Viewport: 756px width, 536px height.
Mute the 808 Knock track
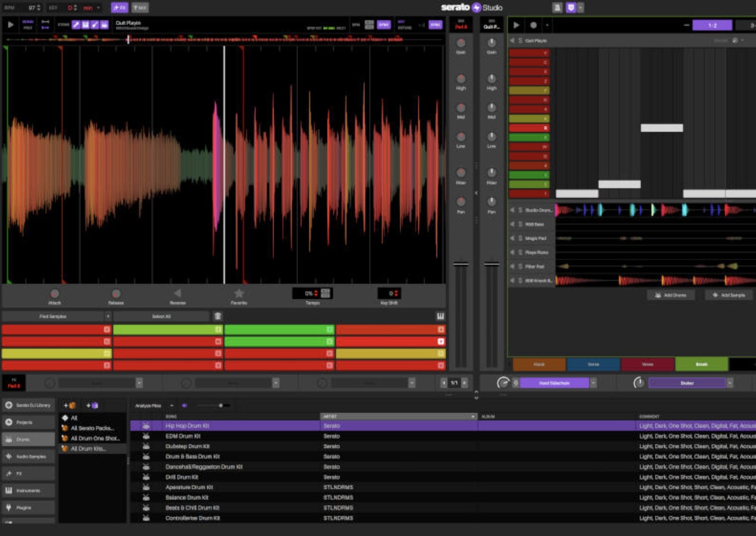[512, 280]
